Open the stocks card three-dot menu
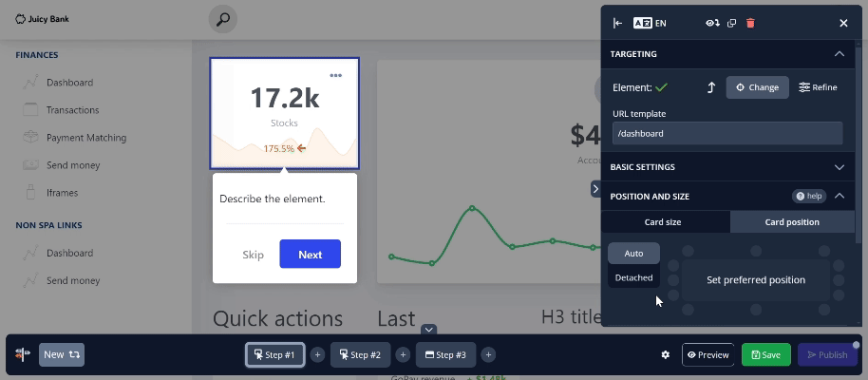 (x=335, y=75)
